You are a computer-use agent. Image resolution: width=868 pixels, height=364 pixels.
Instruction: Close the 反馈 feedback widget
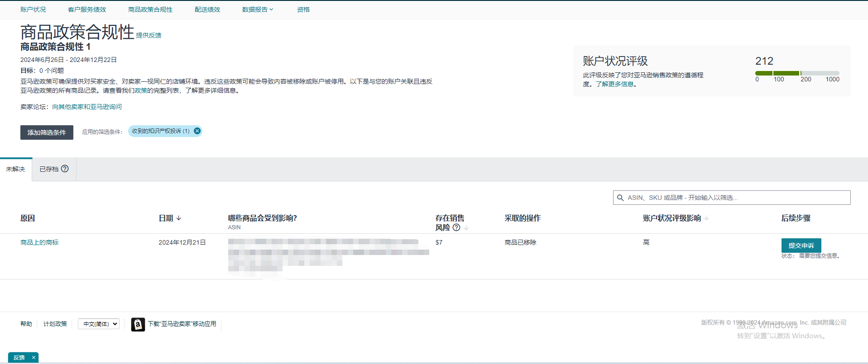click(34, 357)
